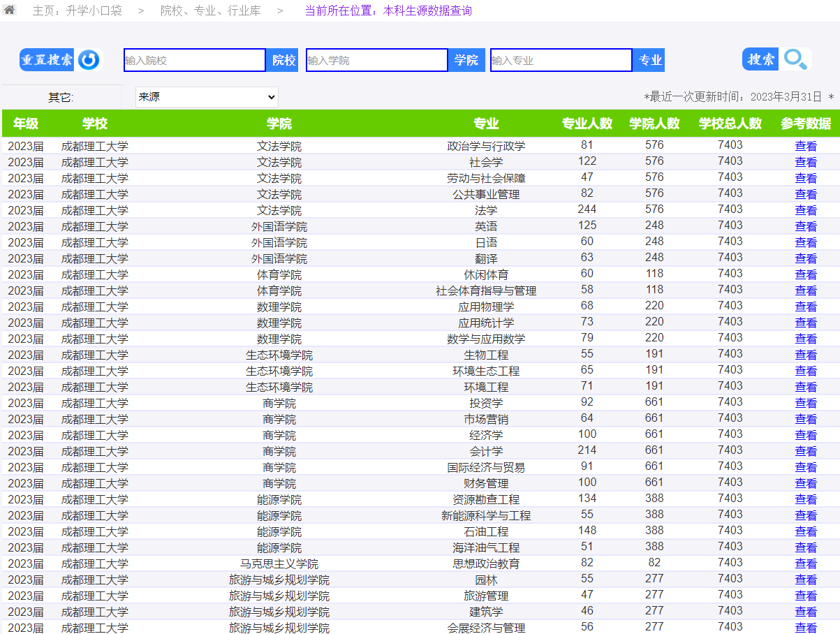This screenshot has width=840, height=634.
Task: Click 查看 link for 政治学与行政学
Action: 805,147
